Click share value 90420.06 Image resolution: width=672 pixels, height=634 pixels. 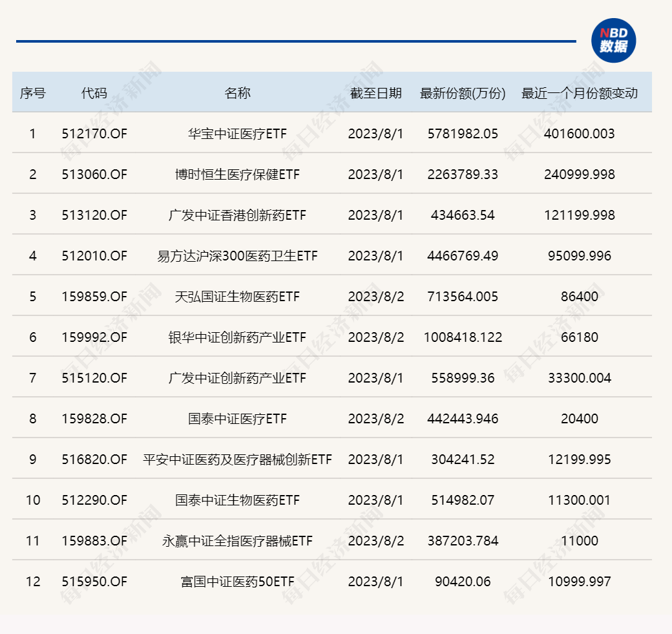(x=463, y=582)
